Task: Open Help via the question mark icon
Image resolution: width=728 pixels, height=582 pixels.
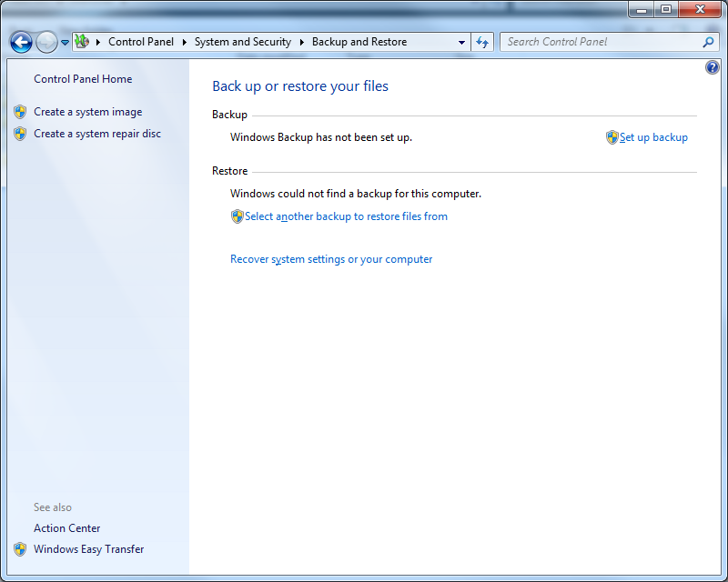Action: (713, 68)
